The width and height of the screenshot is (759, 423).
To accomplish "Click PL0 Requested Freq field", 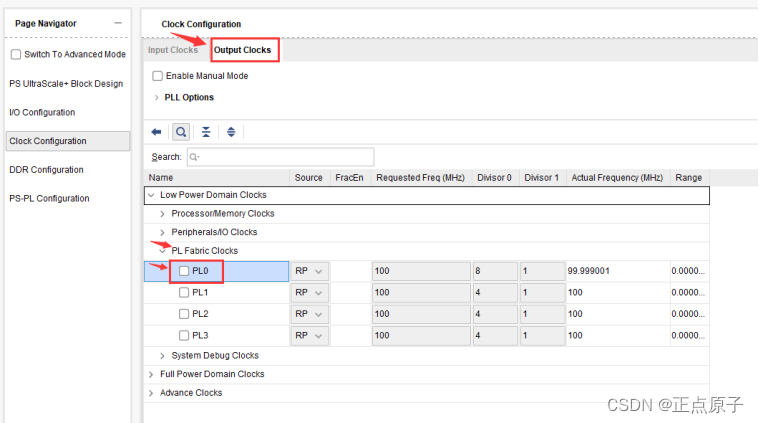I will tap(421, 271).
